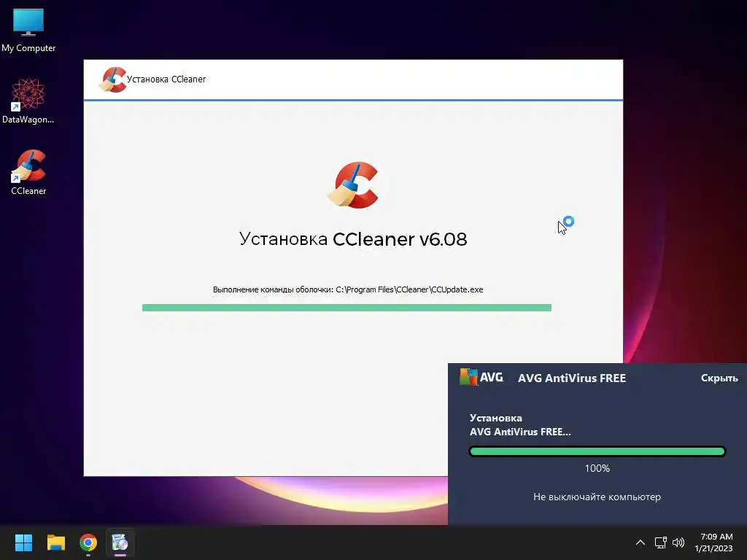This screenshot has height=560, width=747.
Task: Open the Windows Start menu
Action: (x=23, y=542)
